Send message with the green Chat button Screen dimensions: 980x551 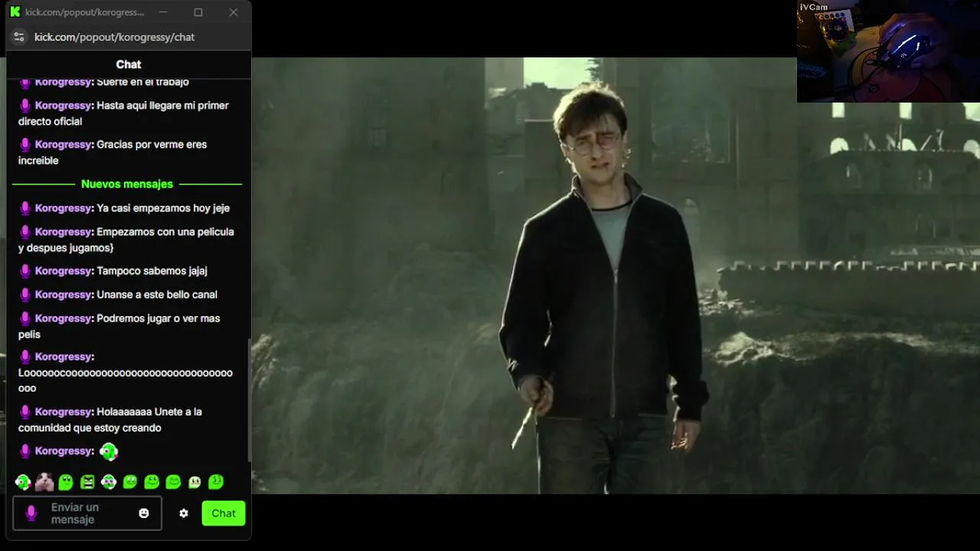point(224,514)
